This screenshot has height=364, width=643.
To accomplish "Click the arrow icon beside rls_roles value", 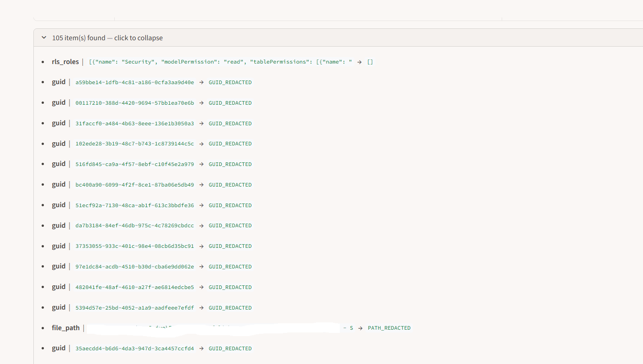I will (360, 61).
